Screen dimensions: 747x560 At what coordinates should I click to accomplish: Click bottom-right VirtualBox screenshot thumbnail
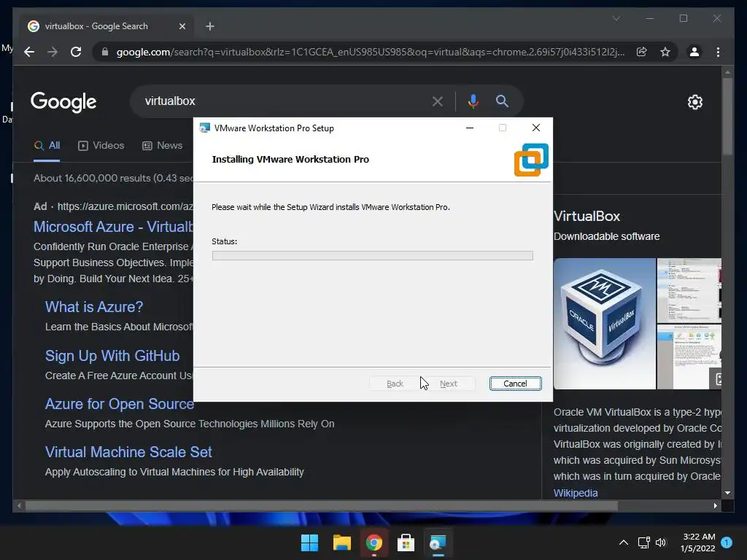pyautogui.click(x=689, y=357)
